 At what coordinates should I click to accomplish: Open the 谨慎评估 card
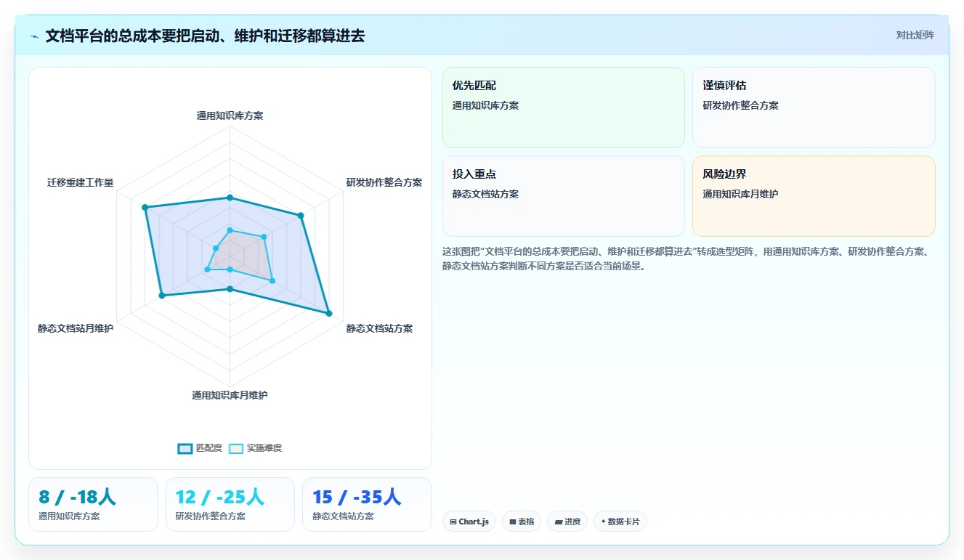coord(814,107)
